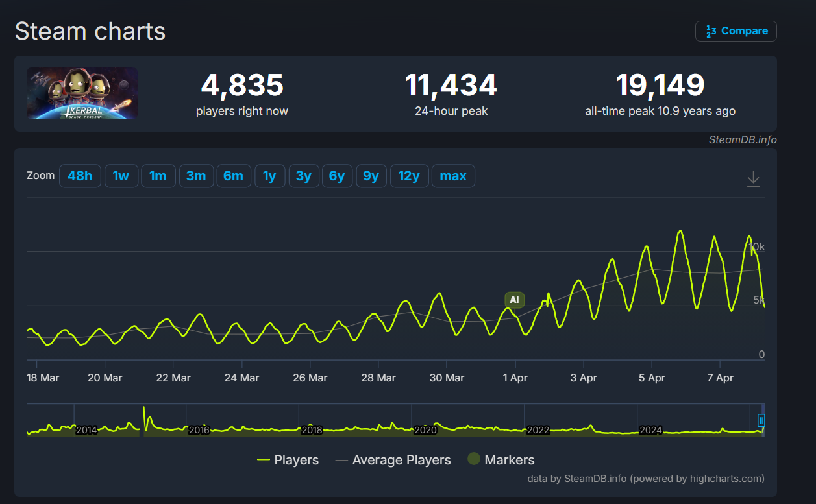Select the 6m zoom button
Screen dimensions: 816x504
[234, 176]
